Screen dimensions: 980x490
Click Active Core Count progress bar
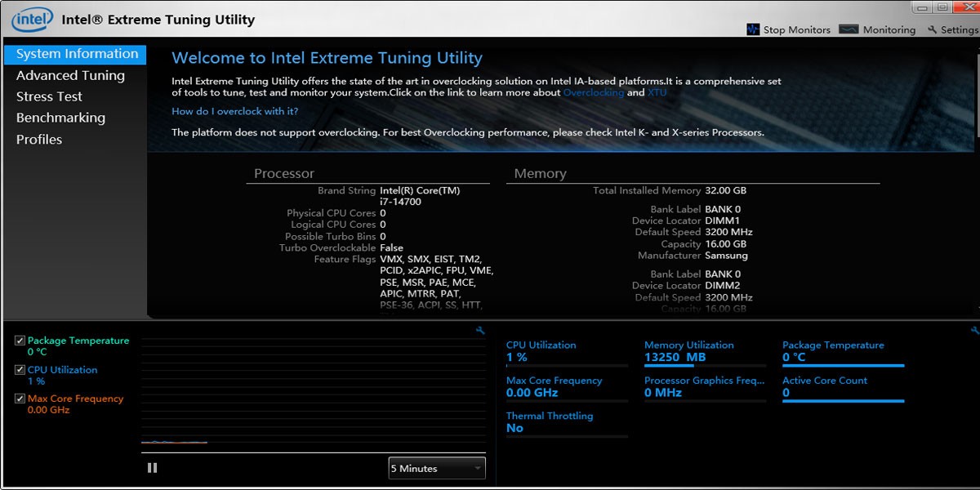[843, 401]
